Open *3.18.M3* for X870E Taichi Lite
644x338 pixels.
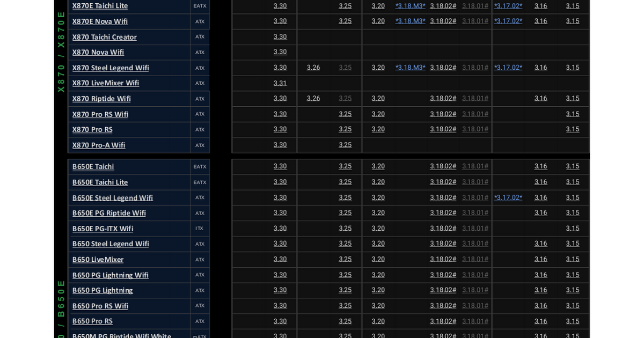coord(411,6)
